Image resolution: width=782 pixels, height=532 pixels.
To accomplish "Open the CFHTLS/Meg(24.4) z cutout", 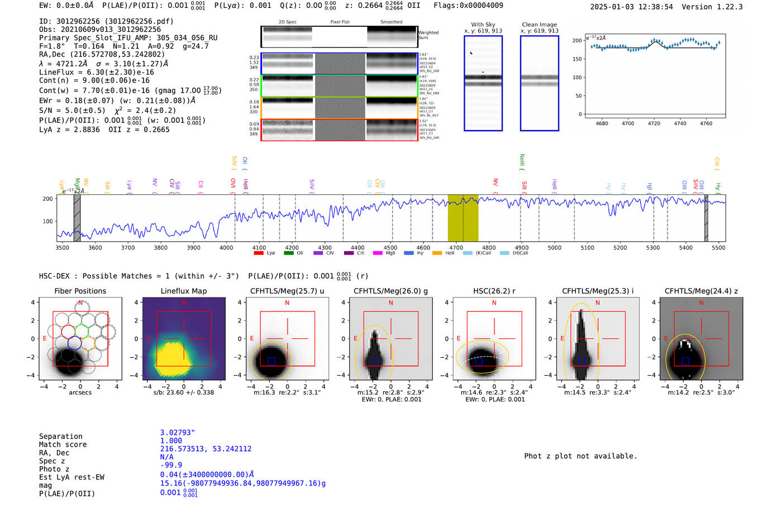I will (x=702, y=339).
